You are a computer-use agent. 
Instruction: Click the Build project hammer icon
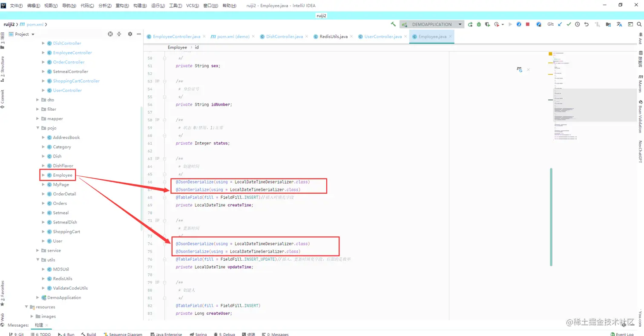pyautogui.click(x=393, y=24)
